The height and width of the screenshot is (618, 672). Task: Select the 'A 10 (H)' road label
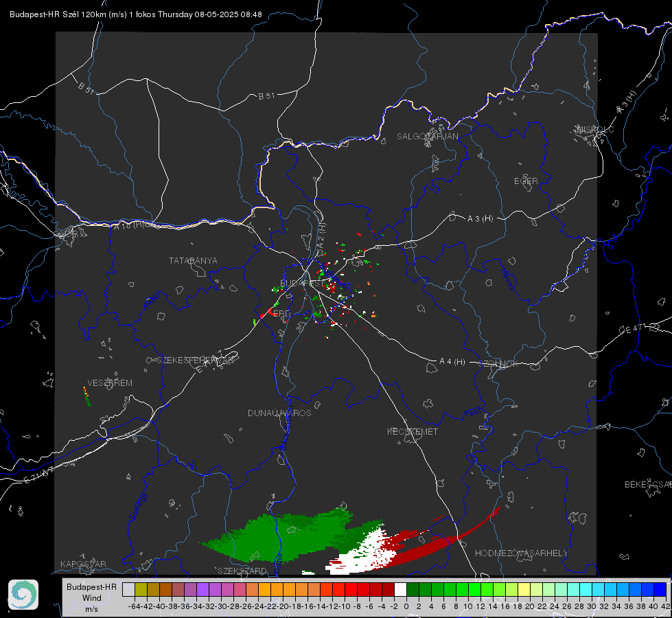(x=128, y=225)
